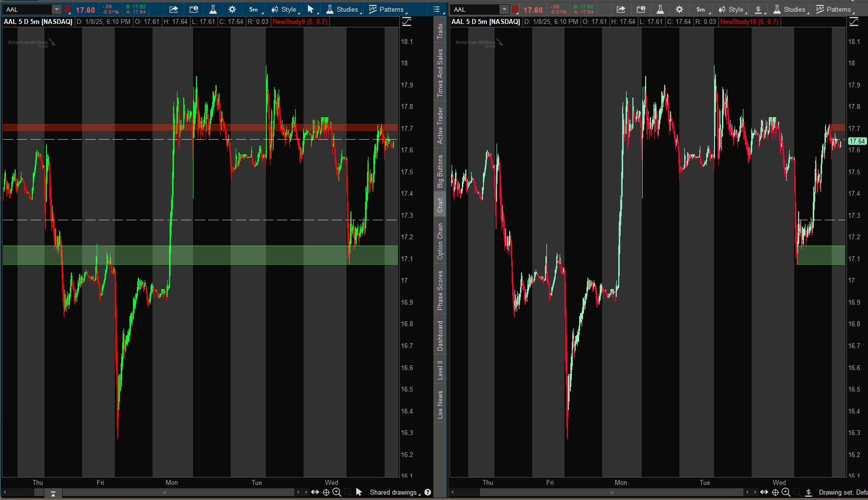Screen dimensions: 868x500
Task: Click the red link indicator beside right AAL symbol box
Action: click(x=515, y=9)
